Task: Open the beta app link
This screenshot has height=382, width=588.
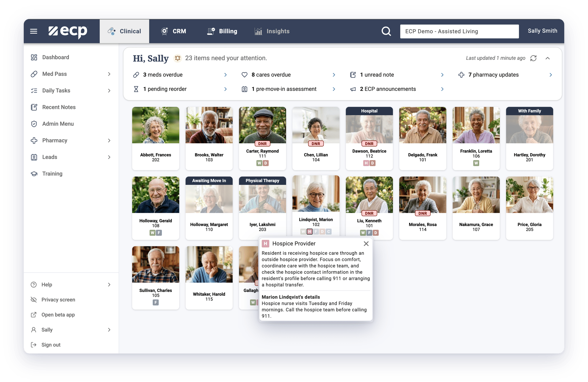Action: pos(71,315)
